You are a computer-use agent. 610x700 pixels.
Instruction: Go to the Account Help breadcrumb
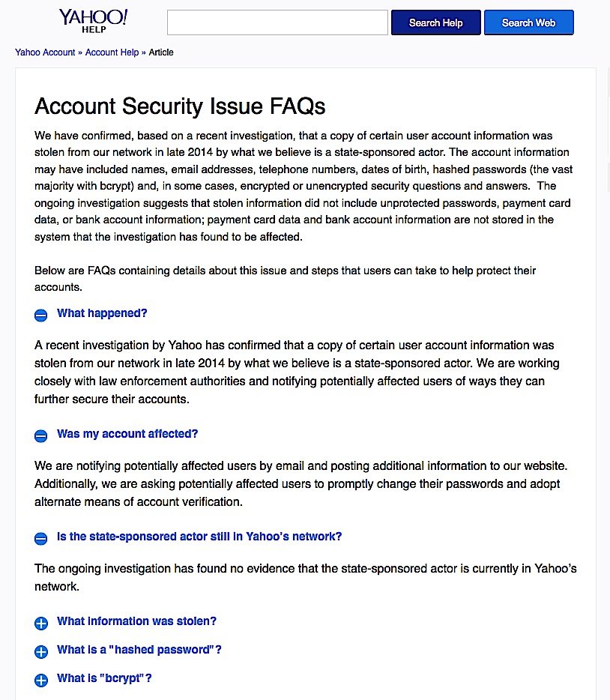click(112, 52)
